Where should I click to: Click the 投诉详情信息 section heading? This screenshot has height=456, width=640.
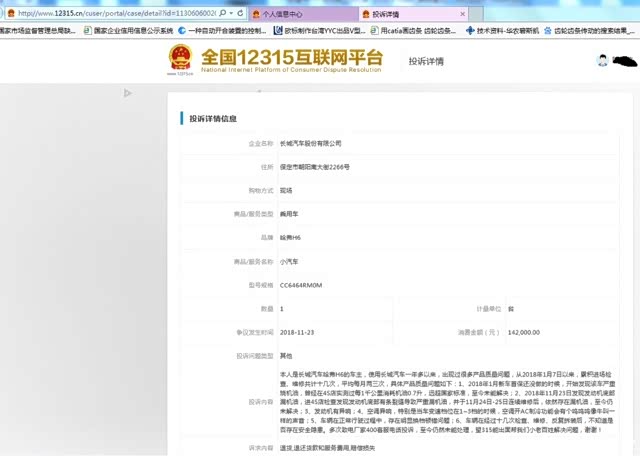(x=213, y=119)
